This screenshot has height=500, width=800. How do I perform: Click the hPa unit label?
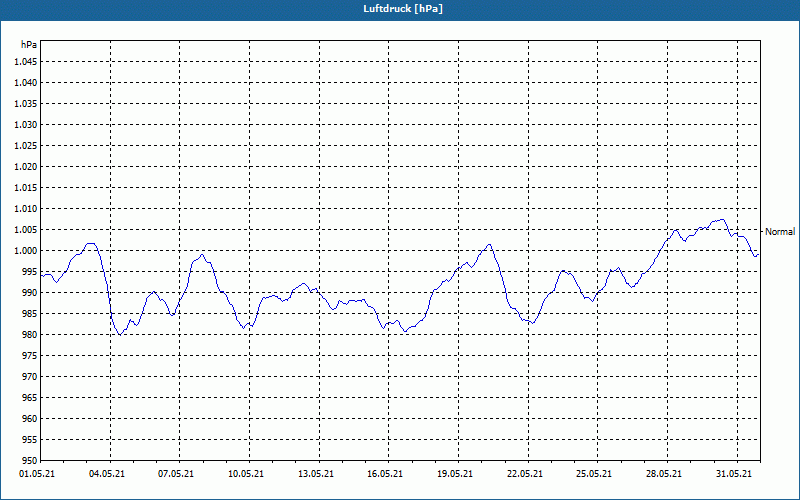pos(29,45)
